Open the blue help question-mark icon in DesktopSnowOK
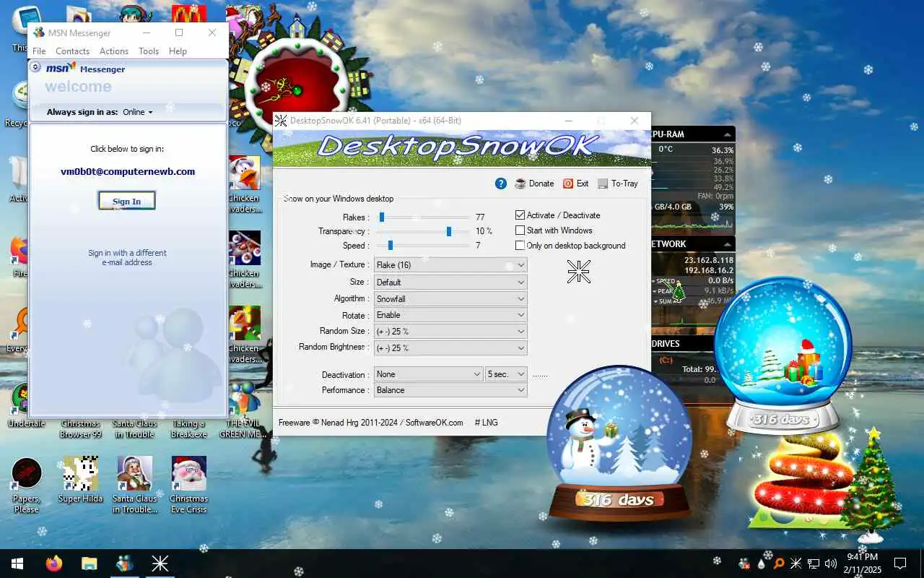The height and width of the screenshot is (578, 924). click(x=501, y=184)
